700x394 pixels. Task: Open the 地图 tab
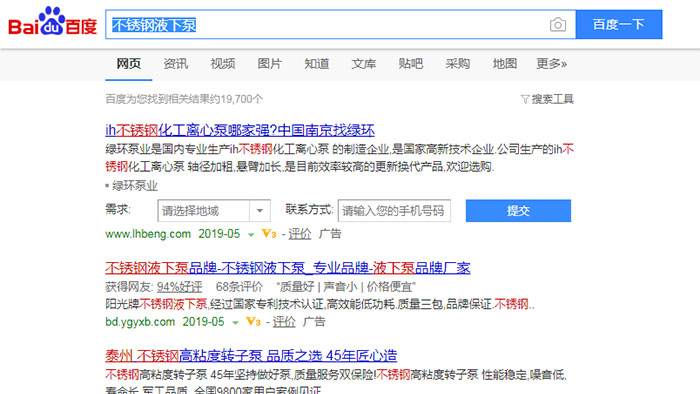point(504,64)
